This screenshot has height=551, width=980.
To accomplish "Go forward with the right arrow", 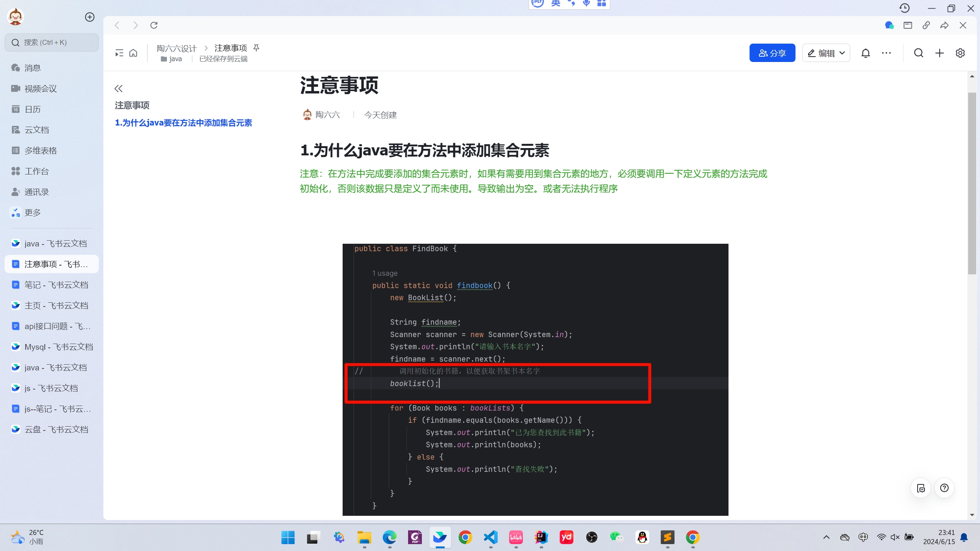I will (136, 25).
